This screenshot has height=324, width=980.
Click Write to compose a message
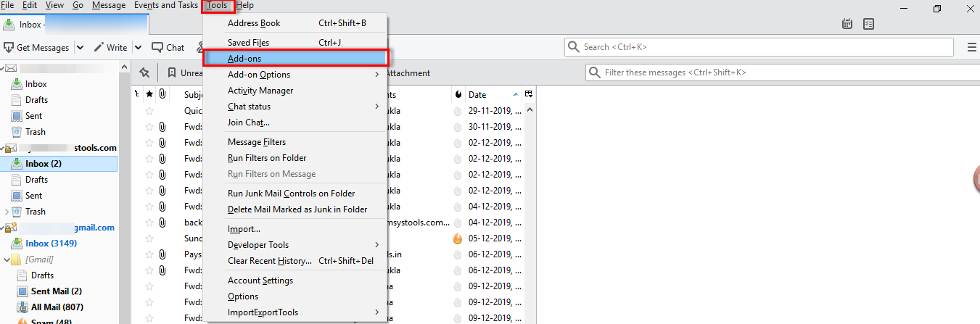(110, 48)
